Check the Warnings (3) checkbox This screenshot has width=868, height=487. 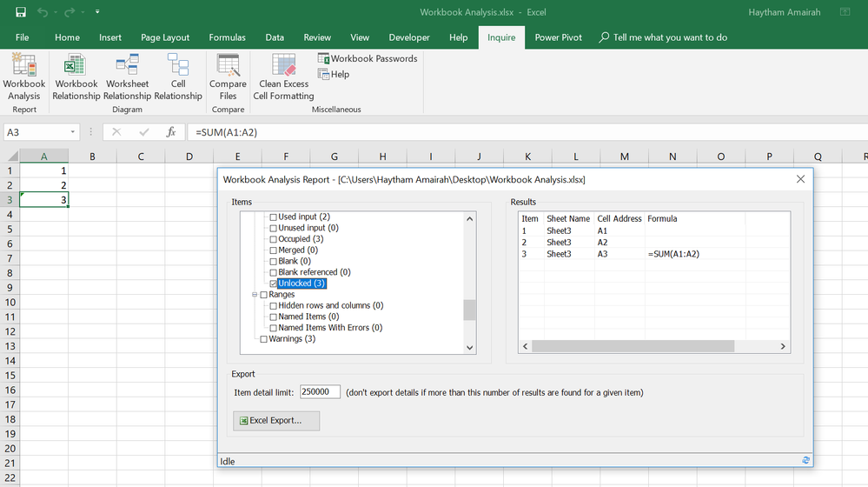(x=263, y=339)
